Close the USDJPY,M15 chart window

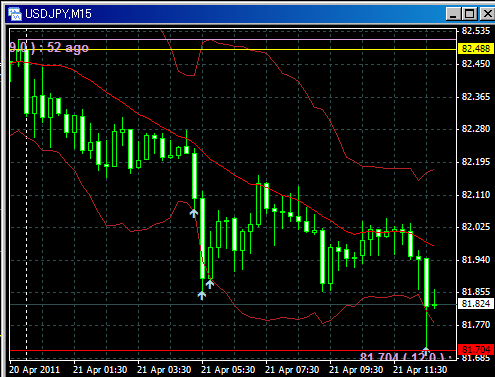(487, 14)
